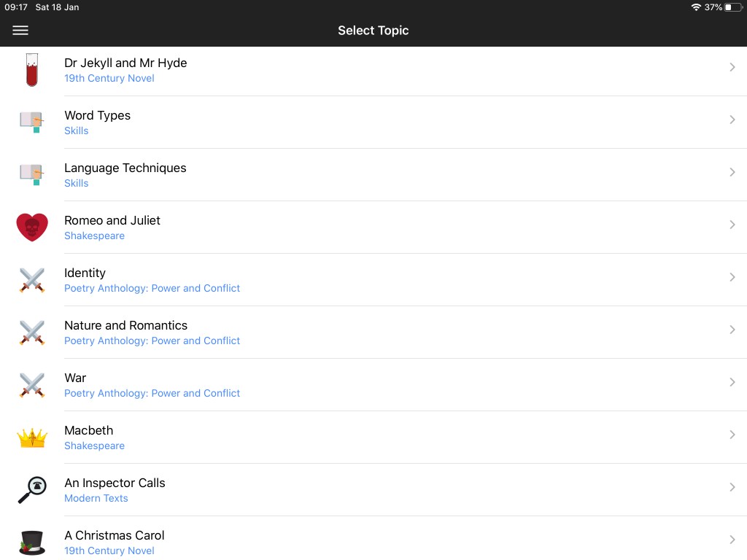
Task: Tap the crossed swords icon beside War
Action: pyautogui.click(x=32, y=385)
